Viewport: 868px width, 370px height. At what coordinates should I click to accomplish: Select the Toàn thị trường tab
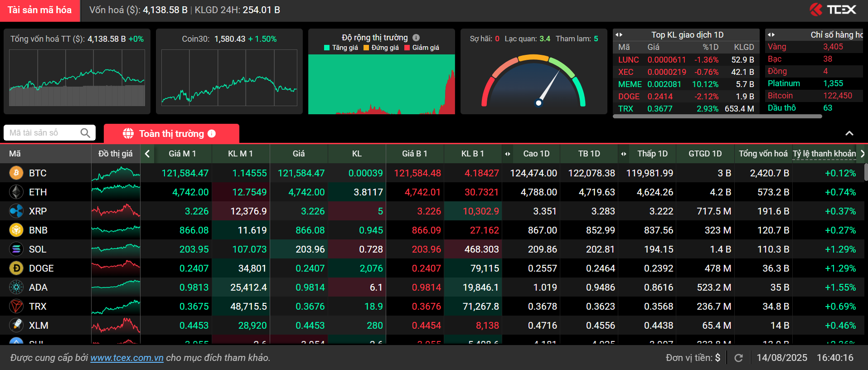tap(171, 134)
